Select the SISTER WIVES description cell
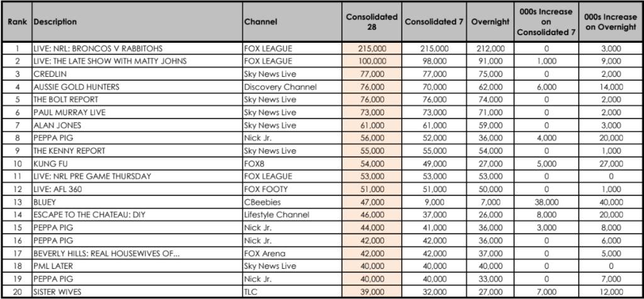This screenshot has height=299, width=644. coord(137,291)
